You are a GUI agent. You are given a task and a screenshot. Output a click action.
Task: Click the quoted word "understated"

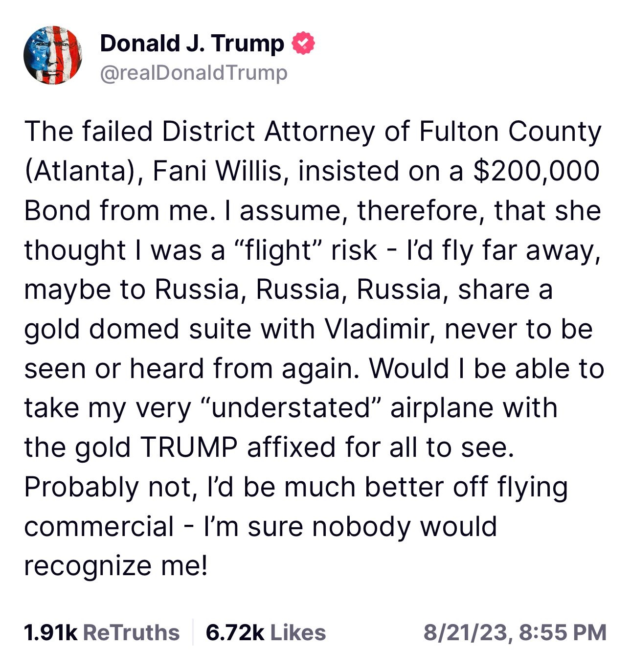pyautogui.click(x=292, y=408)
